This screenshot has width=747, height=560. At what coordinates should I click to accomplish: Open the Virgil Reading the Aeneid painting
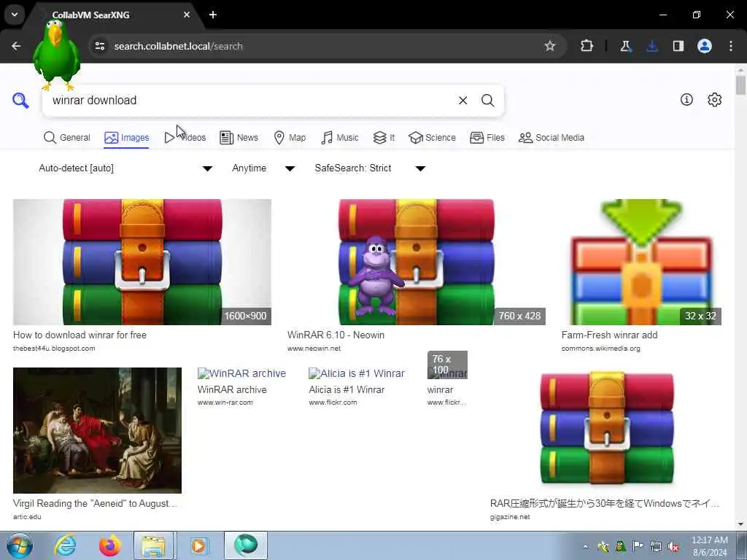click(x=97, y=430)
